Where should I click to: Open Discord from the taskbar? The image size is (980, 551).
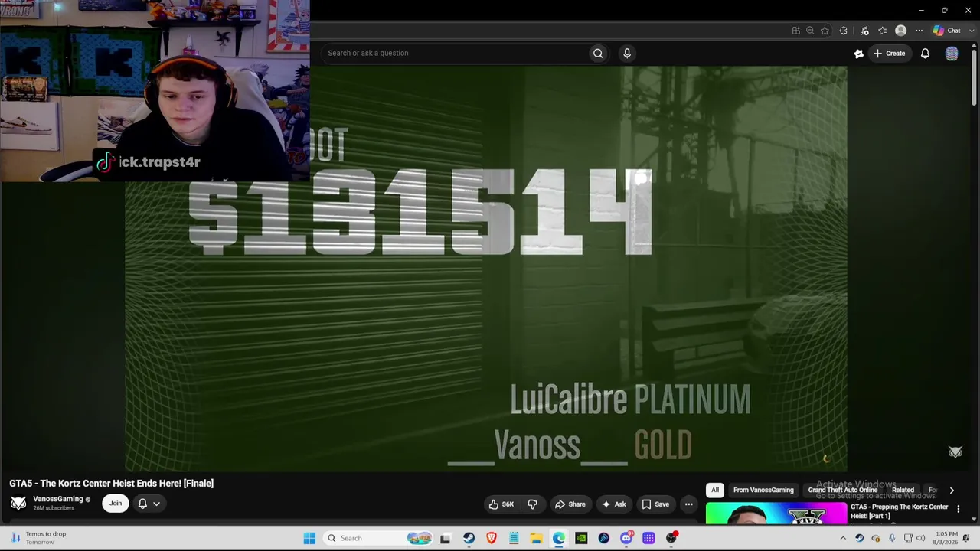(x=626, y=538)
